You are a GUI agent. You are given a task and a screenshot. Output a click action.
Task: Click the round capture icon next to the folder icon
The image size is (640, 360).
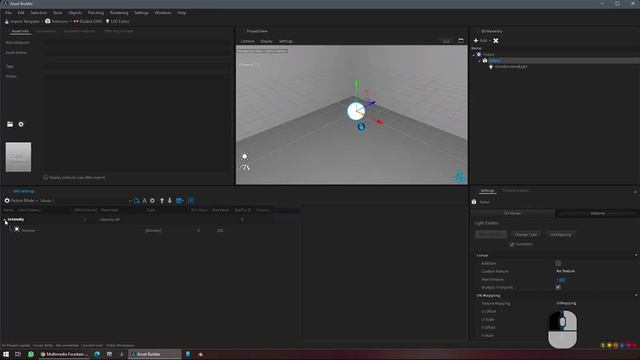coord(21,124)
